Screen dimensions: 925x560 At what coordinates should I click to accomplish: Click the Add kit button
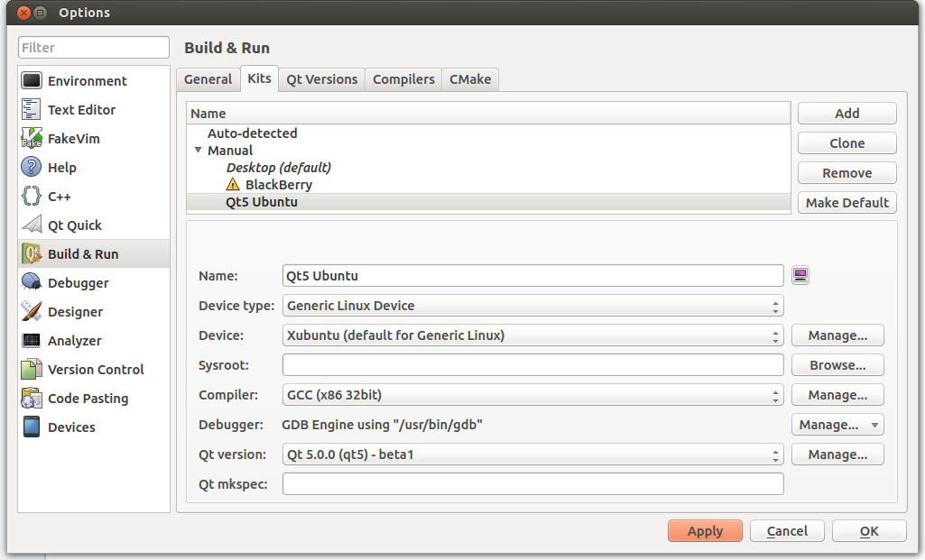(847, 114)
